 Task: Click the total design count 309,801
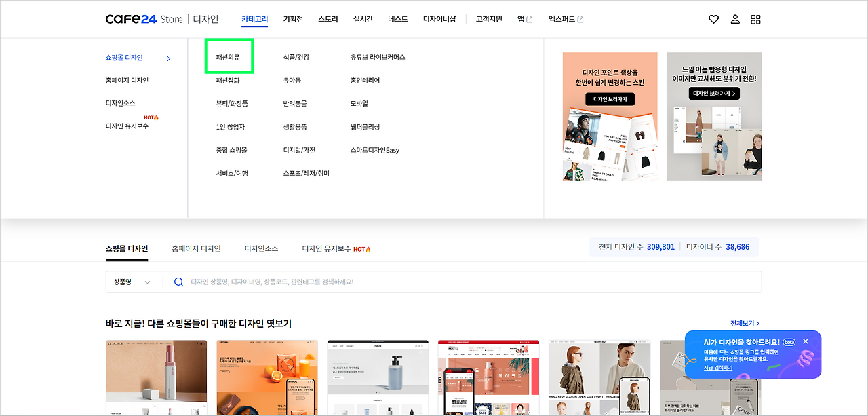tap(661, 247)
